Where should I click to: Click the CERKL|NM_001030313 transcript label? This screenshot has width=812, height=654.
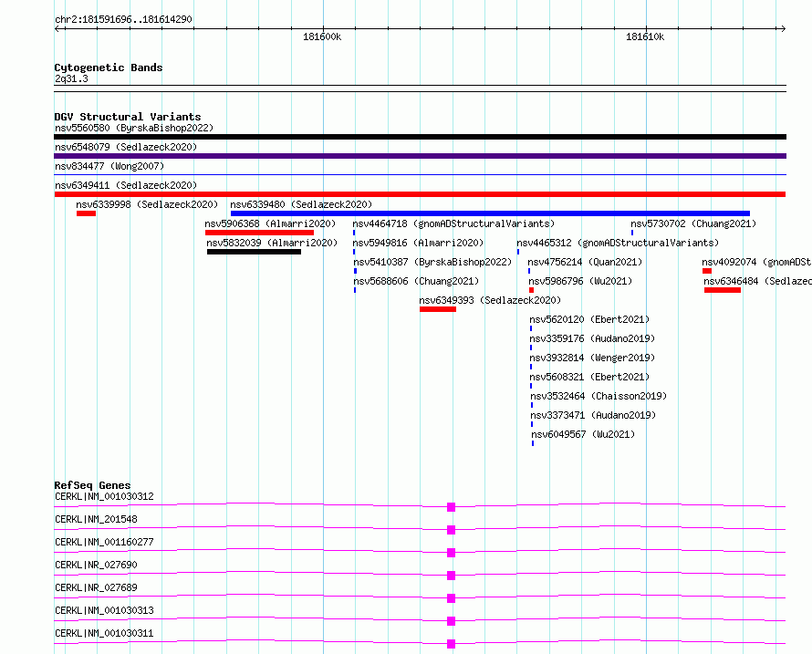point(104,610)
